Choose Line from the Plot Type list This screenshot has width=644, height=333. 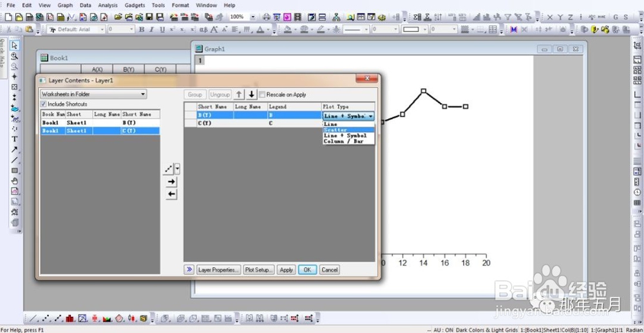tap(348, 124)
